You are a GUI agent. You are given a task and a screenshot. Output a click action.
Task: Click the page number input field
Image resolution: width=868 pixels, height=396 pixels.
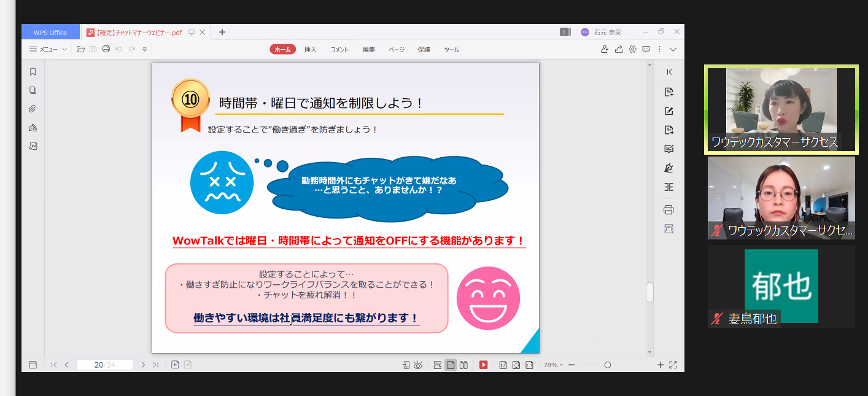pyautogui.click(x=104, y=365)
